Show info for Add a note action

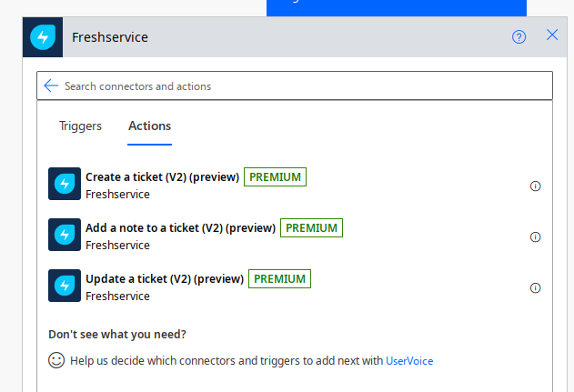(535, 236)
